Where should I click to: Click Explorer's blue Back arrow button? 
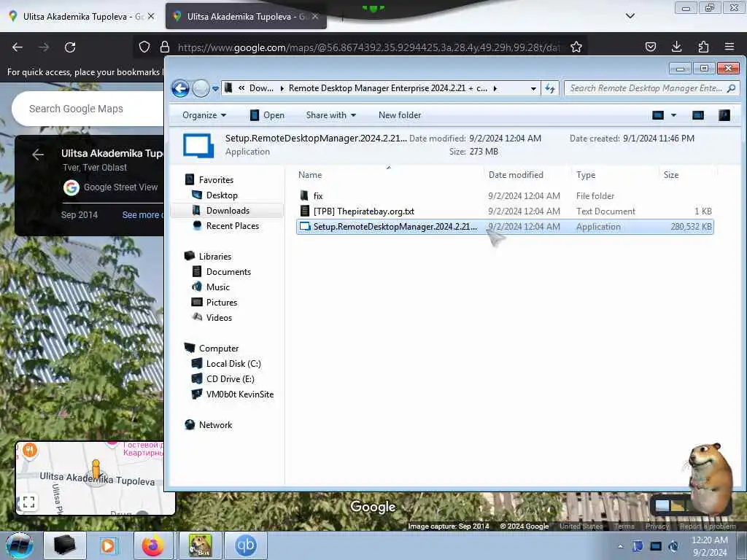point(180,88)
